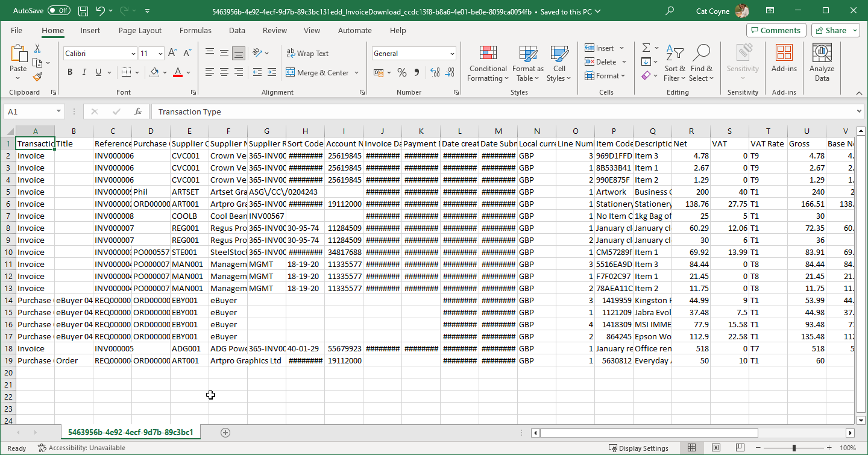Viewport: 868px width, 455px height.
Task: Open the Borders tool icon
Action: tap(125, 72)
